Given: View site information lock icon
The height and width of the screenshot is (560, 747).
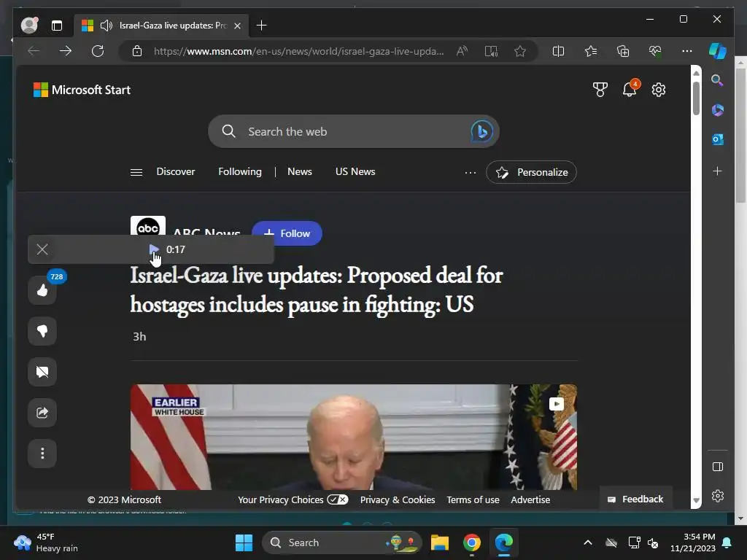Looking at the screenshot, I should (x=137, y=51).
